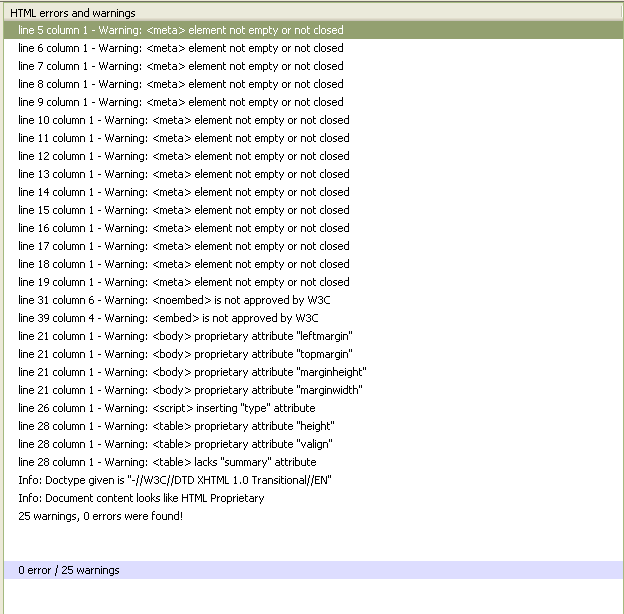Select the line 10 meta element warning
Viewport: 624px width, 614px height.
coord(313,120)
